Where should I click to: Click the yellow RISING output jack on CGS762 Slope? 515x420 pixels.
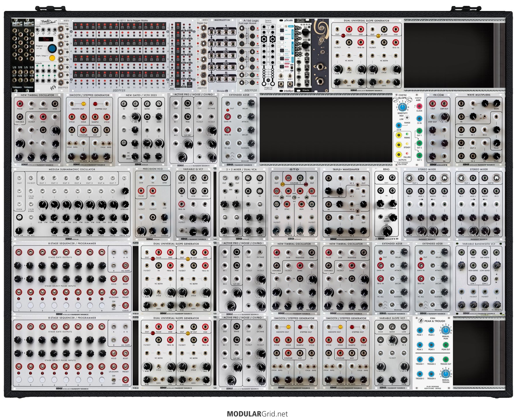(x=399, y=135)
